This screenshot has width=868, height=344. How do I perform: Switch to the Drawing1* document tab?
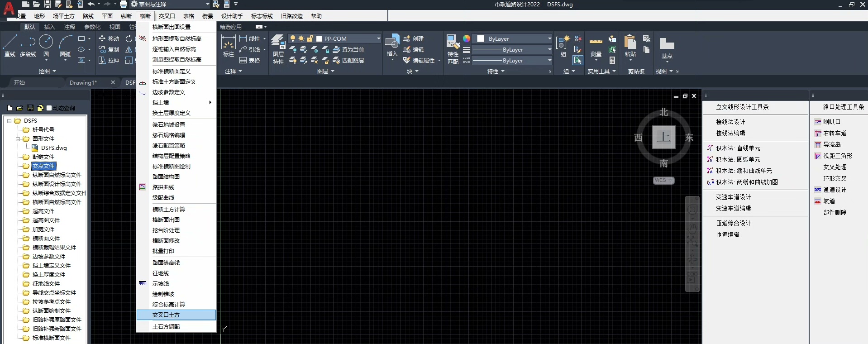[x=83, y=82]
